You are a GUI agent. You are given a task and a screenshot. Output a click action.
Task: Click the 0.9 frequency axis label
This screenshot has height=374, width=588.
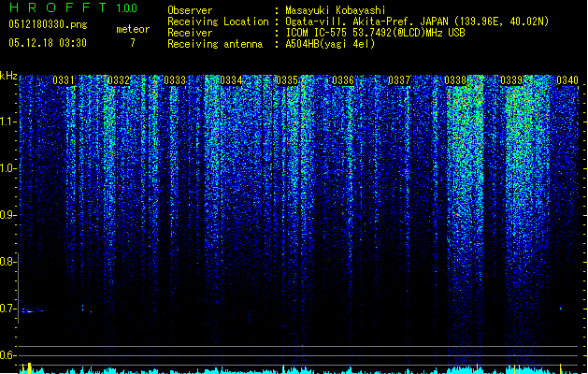tap(7, 215)
